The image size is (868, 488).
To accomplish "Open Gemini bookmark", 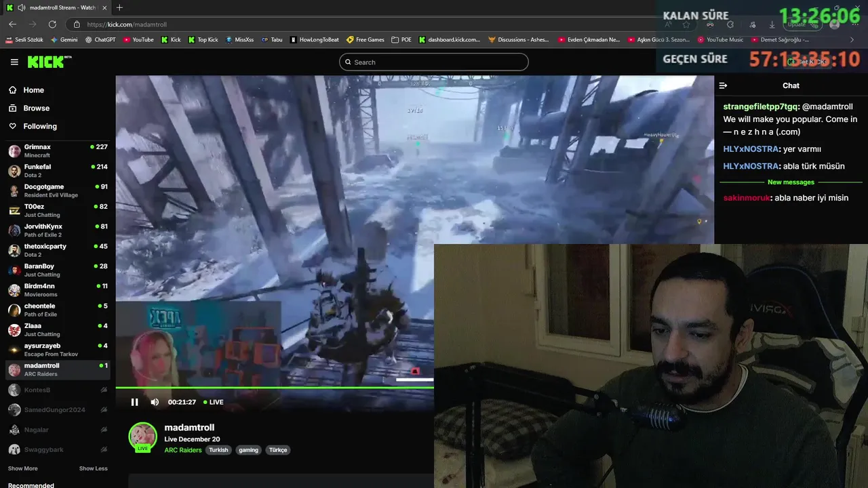I will tap(64, 40).
